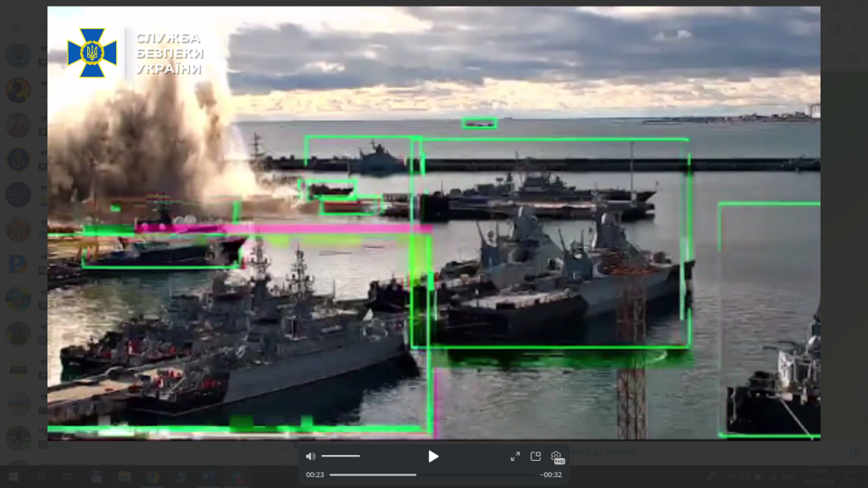
Task: Open the Windows Start menu
Action: coord(14,477)
